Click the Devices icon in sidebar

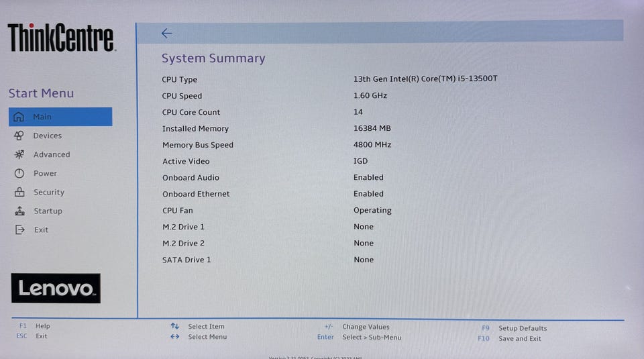coord(19,136)
